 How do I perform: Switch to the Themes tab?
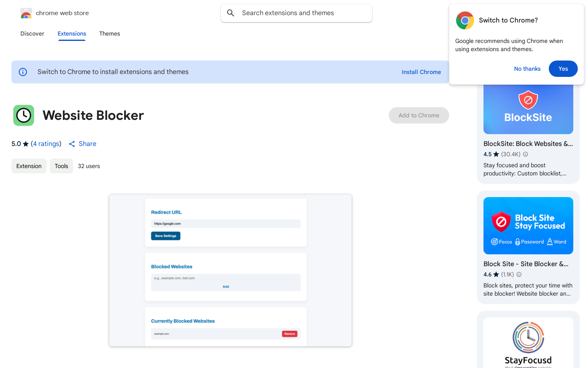(109, 34)
